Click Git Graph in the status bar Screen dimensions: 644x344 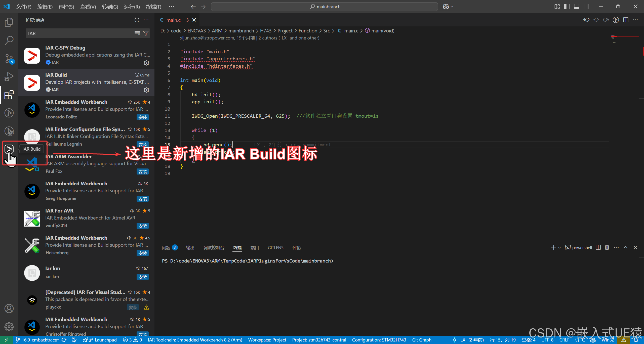point(422,340)
